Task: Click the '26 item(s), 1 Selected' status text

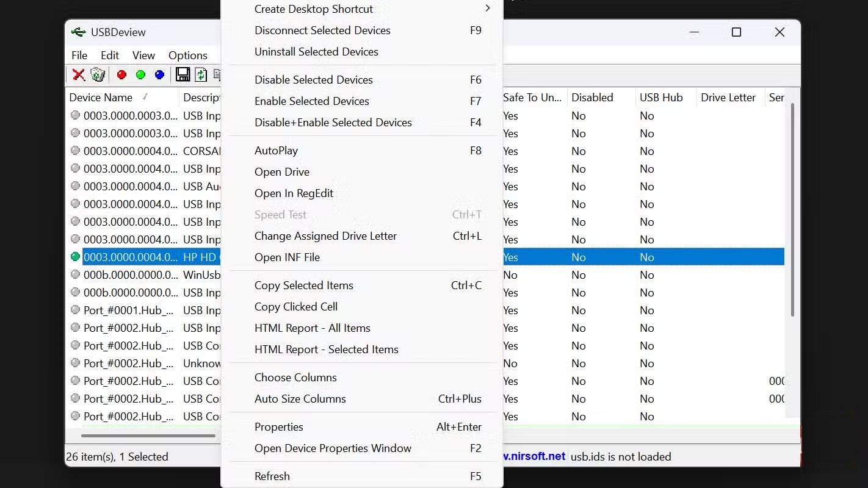Action: [117, 456]
